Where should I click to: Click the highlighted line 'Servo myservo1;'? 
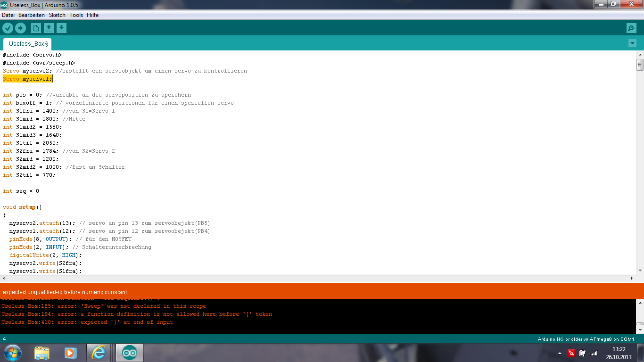27,79
